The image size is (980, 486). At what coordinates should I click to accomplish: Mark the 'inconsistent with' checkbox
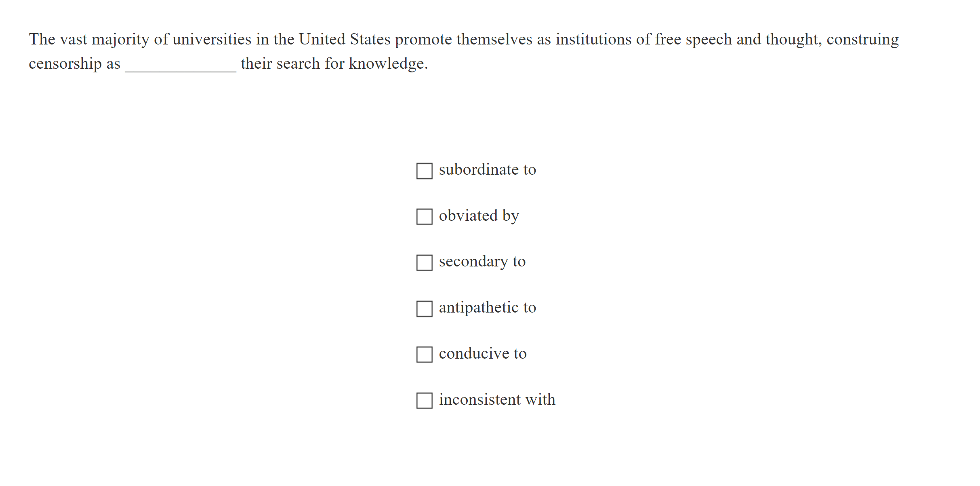(x=424, y=401)
